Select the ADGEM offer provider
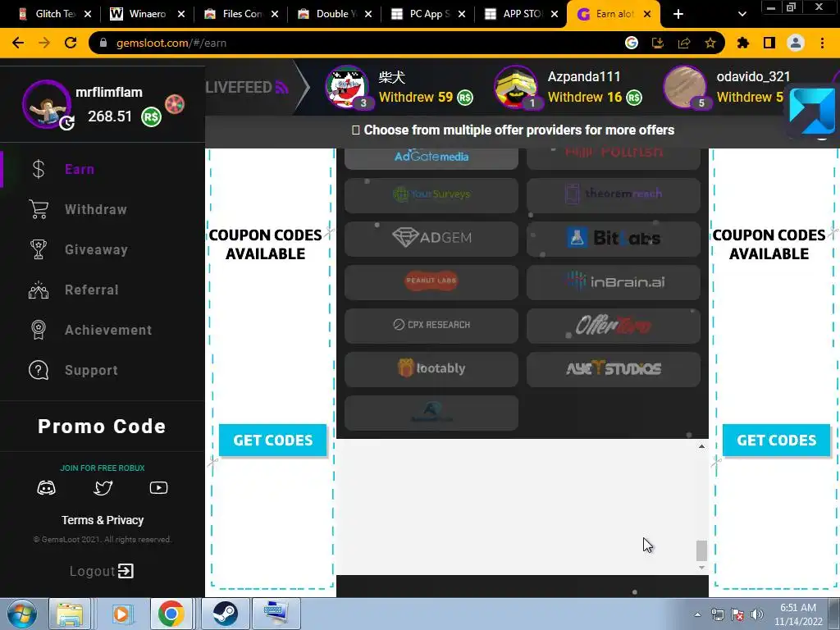The image size is (840, 630). [431, 239]
